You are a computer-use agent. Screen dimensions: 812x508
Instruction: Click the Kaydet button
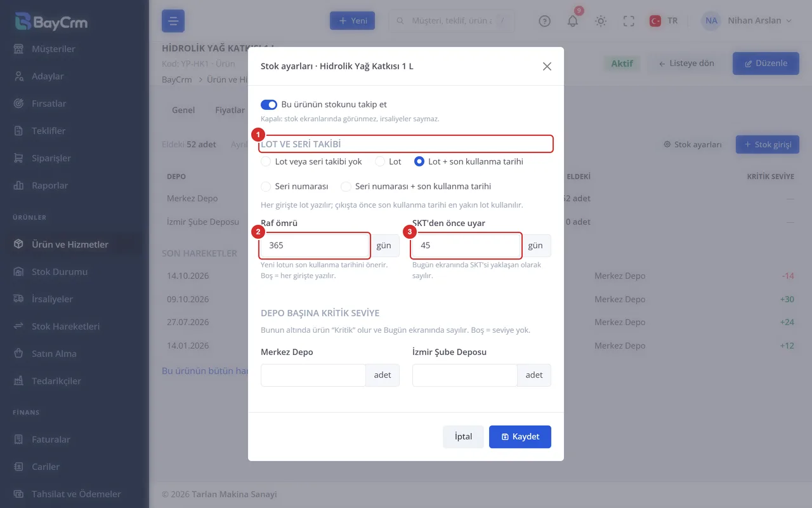pos(520,437)
